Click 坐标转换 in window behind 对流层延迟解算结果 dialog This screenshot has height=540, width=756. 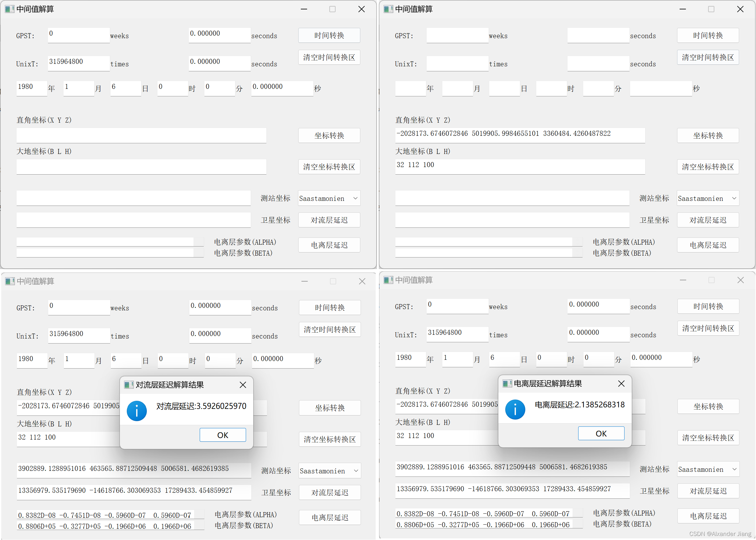coord(330,408)
